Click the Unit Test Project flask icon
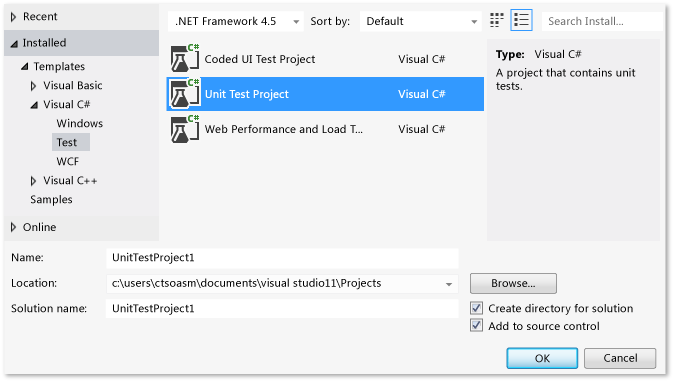This screenshot has width=674, height=382. click(185, 94)
